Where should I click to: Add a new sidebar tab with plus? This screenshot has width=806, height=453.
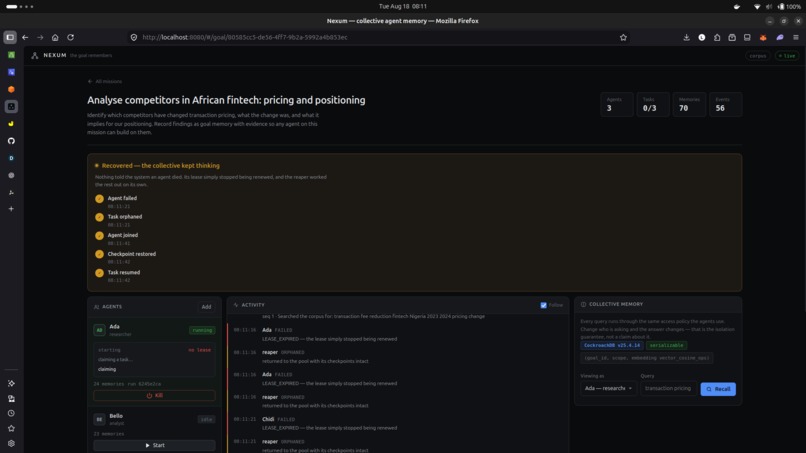click(11, 209)
